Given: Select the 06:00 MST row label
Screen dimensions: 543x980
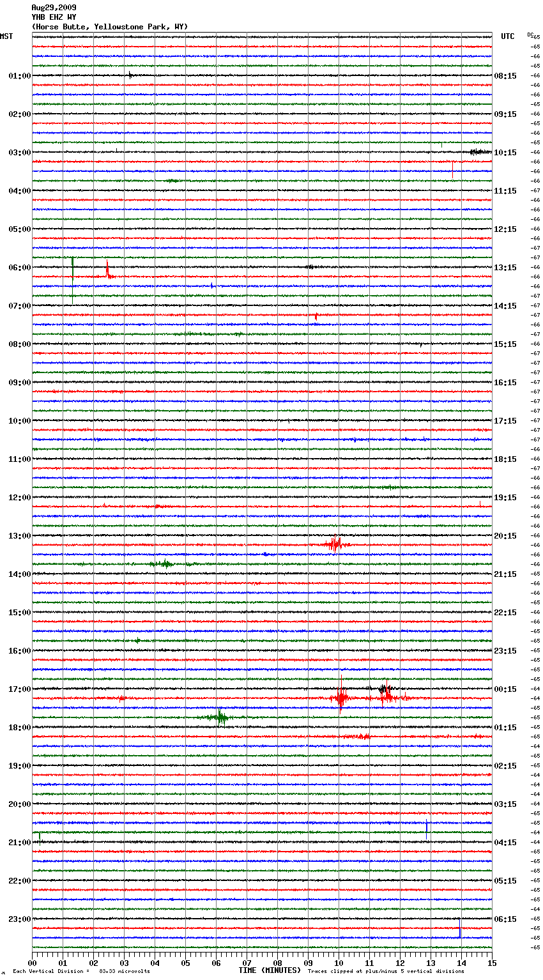Looking at the screenshot, I should point(19,268).
